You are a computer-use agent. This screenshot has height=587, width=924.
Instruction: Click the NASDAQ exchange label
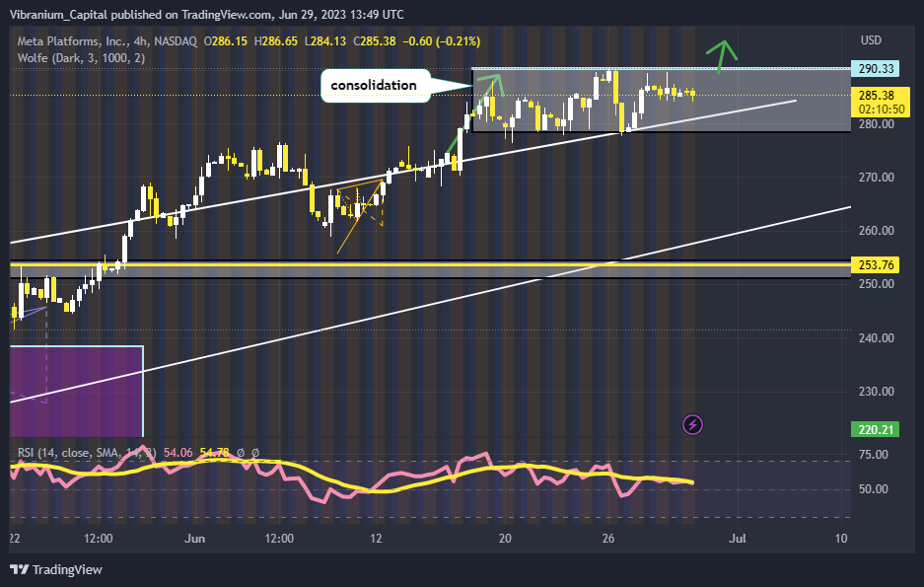coord(175,41)
